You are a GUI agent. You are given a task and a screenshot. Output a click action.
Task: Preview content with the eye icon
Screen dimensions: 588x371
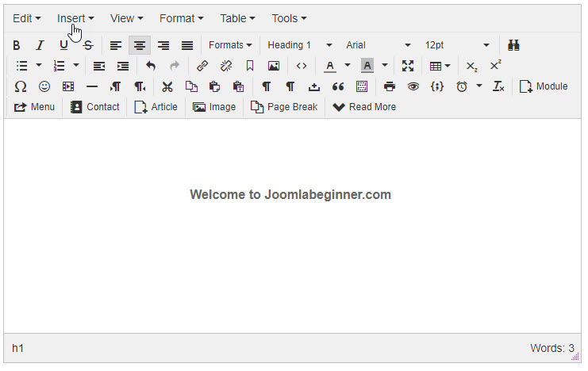(x=413, y=86)
